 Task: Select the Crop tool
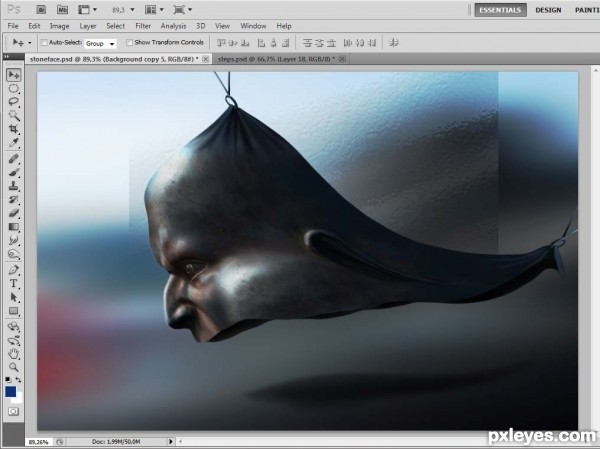pos(14,129)
